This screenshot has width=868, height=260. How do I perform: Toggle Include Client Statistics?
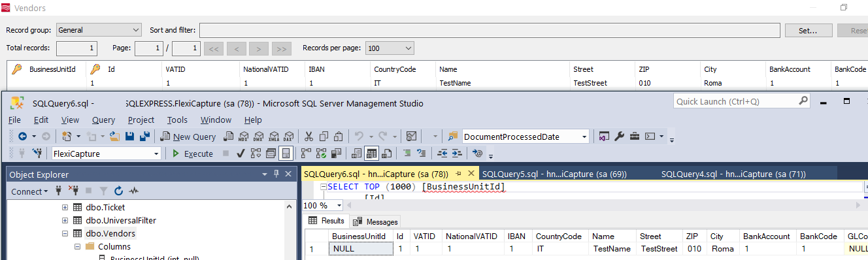point(336,154)
